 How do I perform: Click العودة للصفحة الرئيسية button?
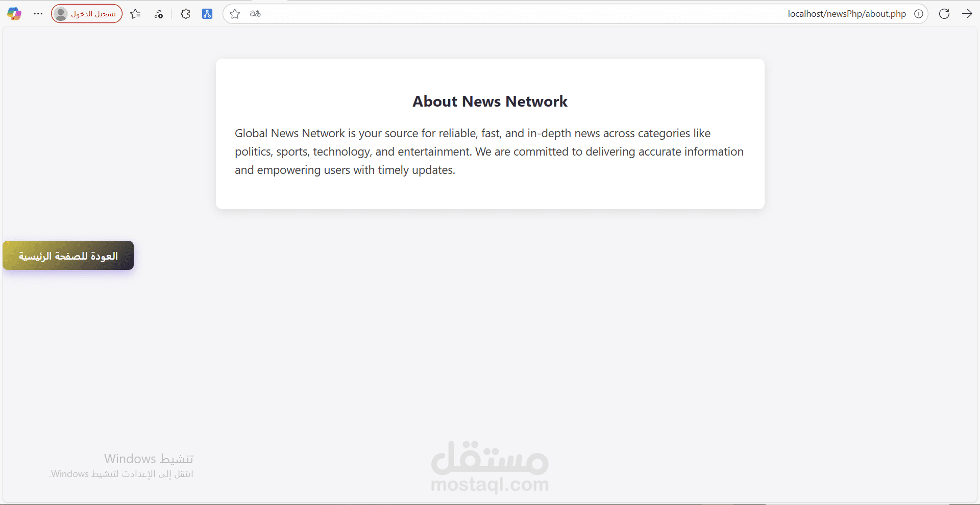tap(68, 256)
